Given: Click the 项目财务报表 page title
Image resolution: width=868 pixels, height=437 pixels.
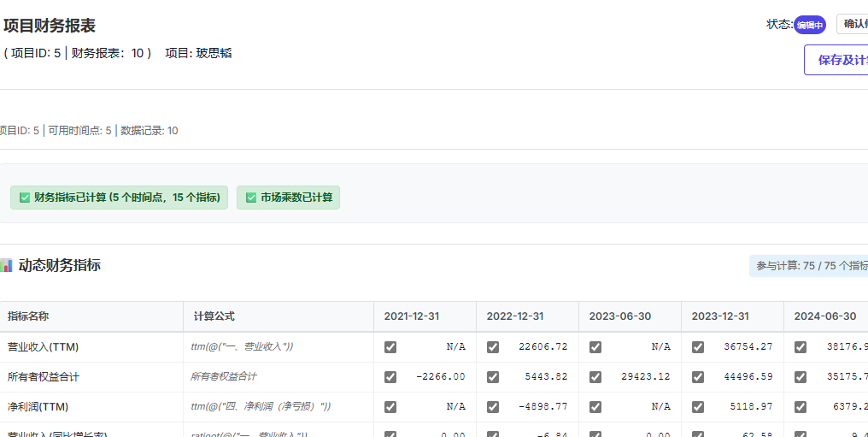Looking at the screenshot, I should pyautogui.click(x=50, y=26).
